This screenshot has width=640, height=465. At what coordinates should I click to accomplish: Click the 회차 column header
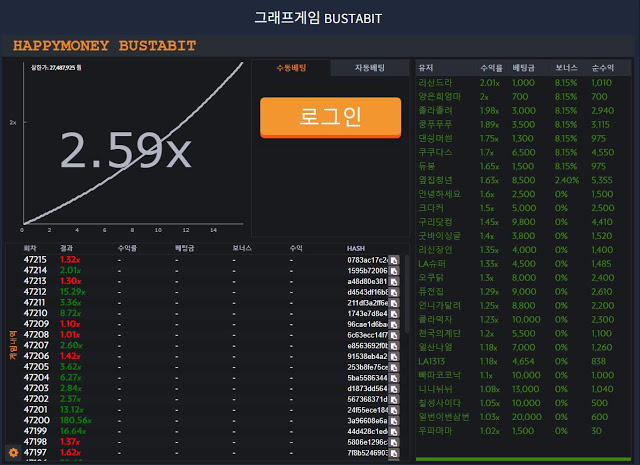coord(30,248)
